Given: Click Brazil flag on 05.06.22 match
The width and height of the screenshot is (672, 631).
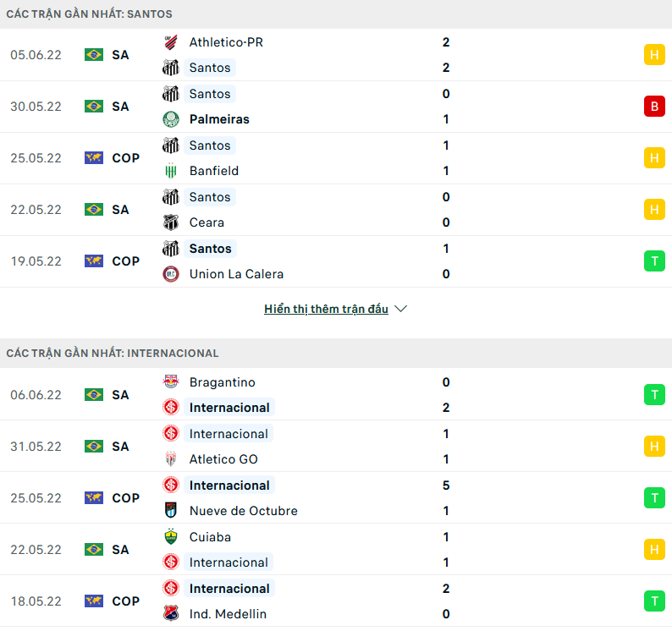Looking at the screenshot, I should 93,55.
